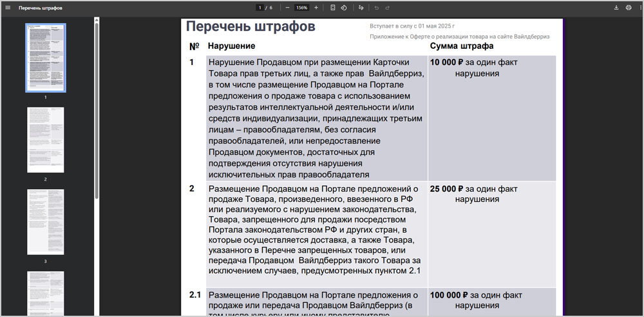Click violation text 'Размещение Продавцом на Портале предложений о'
Viewport: 644px width, 317px height.
[x=314, y=189]
